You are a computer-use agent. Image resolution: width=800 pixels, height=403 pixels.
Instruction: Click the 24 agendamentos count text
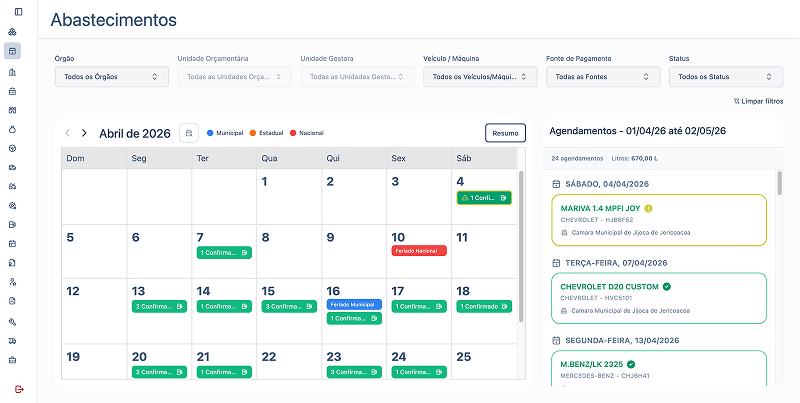pyautogui.click(x=577, y=159)
